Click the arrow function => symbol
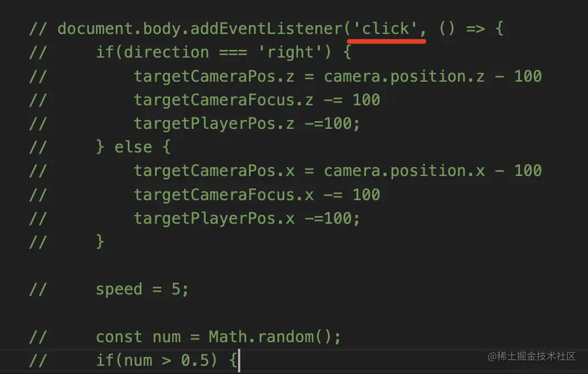This screenshot has width=588, height=374. tap(475, 29)
